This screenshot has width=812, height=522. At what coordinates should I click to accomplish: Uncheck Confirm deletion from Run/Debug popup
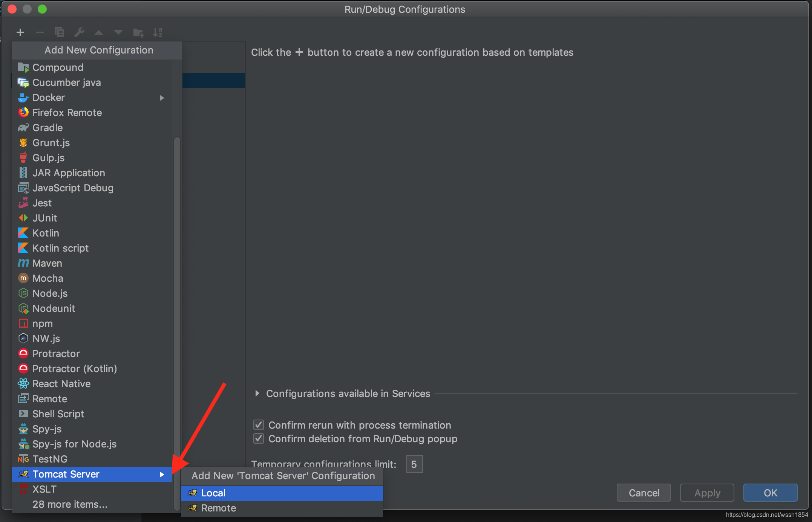pyautogui.click(x=259, y=439)
